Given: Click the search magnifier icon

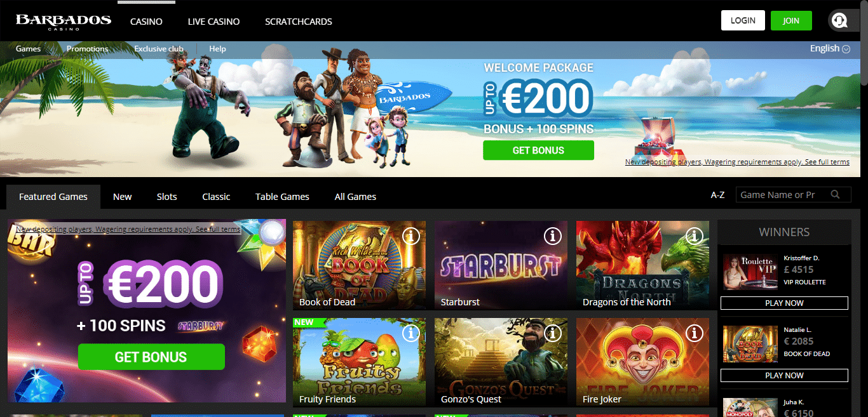Looking at the screenshot, I should click(x=836, y=195).
